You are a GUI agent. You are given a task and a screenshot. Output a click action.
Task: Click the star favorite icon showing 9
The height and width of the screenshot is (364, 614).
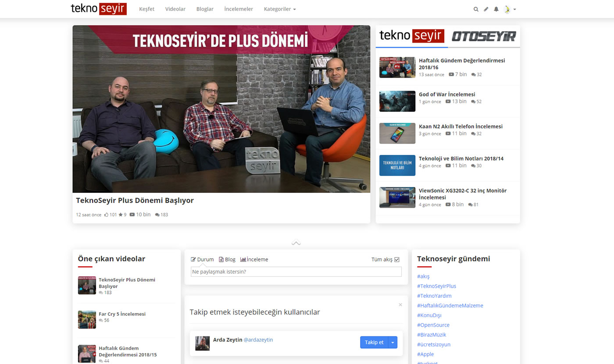tap(120, 215)
